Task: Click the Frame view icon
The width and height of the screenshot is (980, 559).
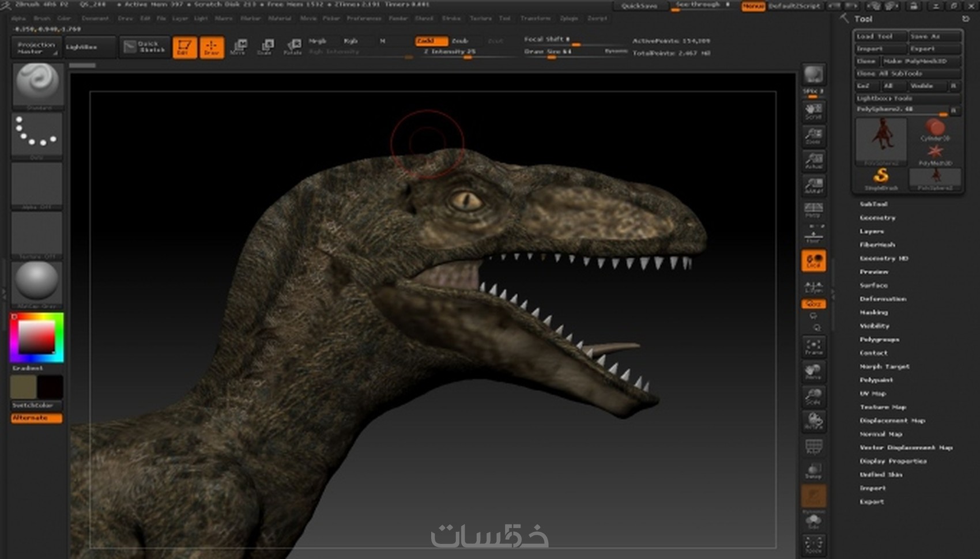Action: (813, 347)
